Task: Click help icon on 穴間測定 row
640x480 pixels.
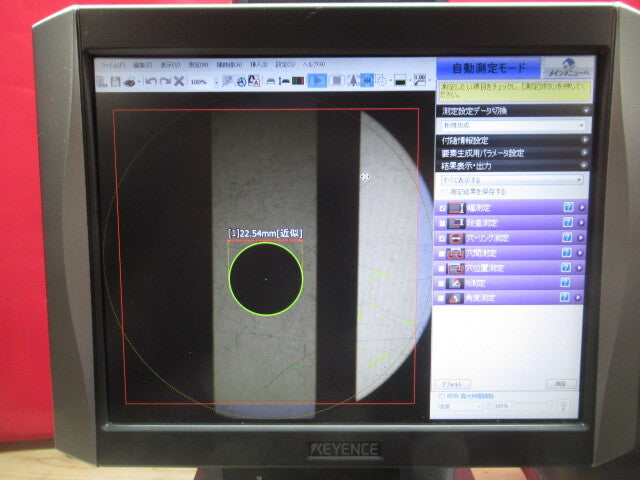Action: pos(567,253)
